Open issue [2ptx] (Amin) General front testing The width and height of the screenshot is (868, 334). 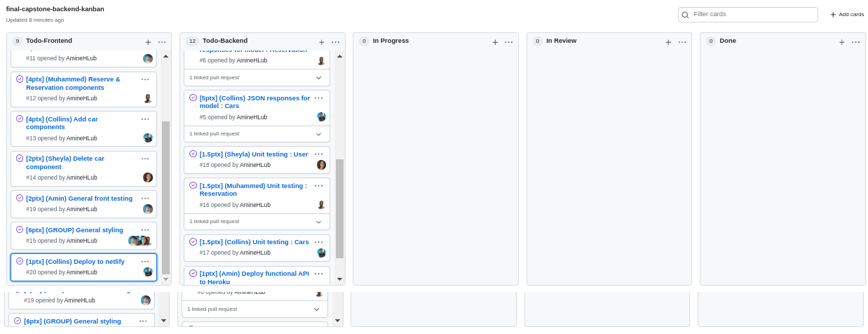coord(79,199)
